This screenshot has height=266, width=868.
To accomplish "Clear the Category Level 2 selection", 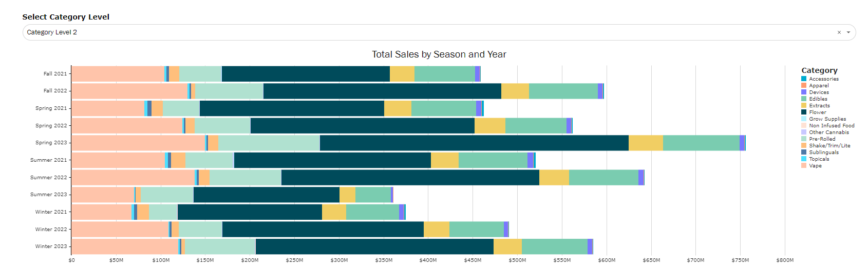I will (x=839, y=32).
